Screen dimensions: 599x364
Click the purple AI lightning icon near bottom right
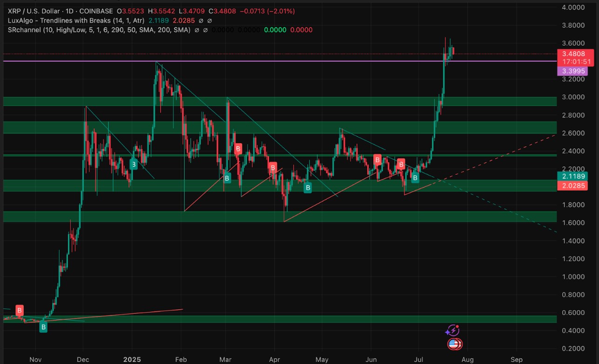pos(453,330)
